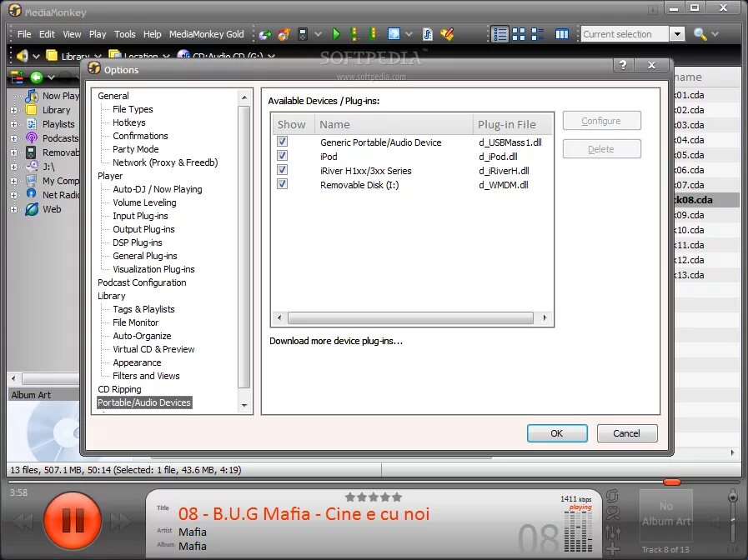Switch to album art with details view icon
This screenshot has width=748, height=560.
[x=538, y=34]
